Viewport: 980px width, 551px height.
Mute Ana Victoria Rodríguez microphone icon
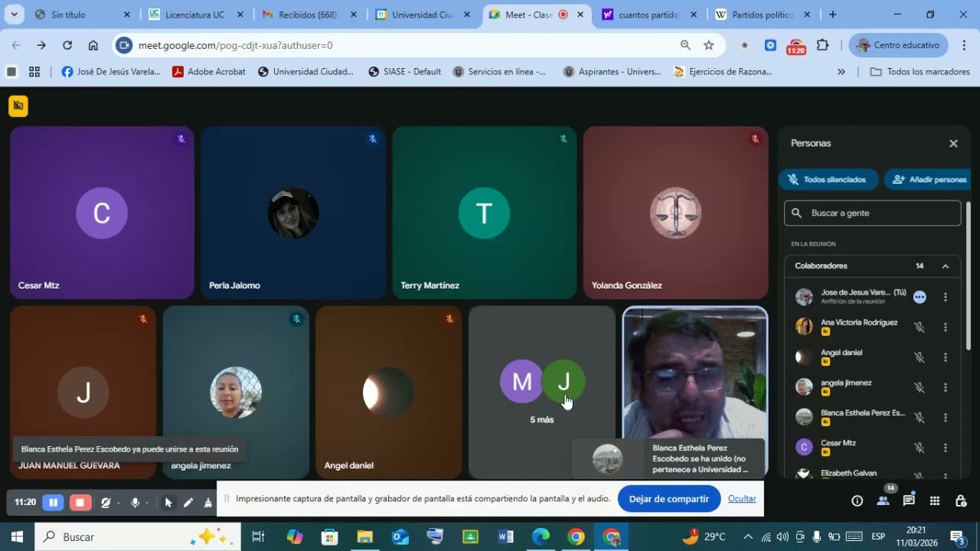click(x=920, y=327)
